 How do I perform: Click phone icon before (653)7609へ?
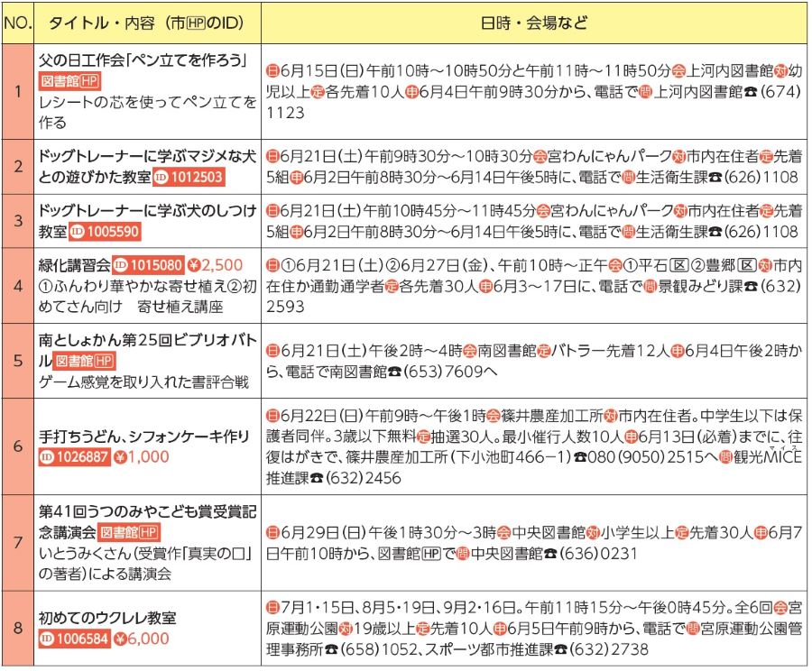[394, 372]
